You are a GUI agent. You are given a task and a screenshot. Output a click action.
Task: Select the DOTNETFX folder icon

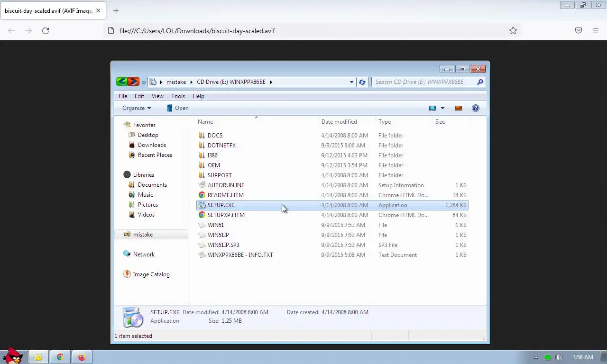(202, 146)
